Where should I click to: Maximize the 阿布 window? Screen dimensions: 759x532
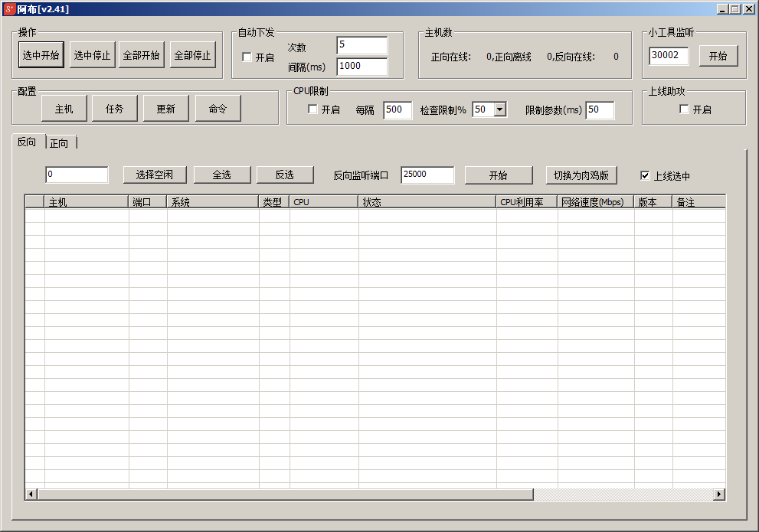click(x=734, y=9)
